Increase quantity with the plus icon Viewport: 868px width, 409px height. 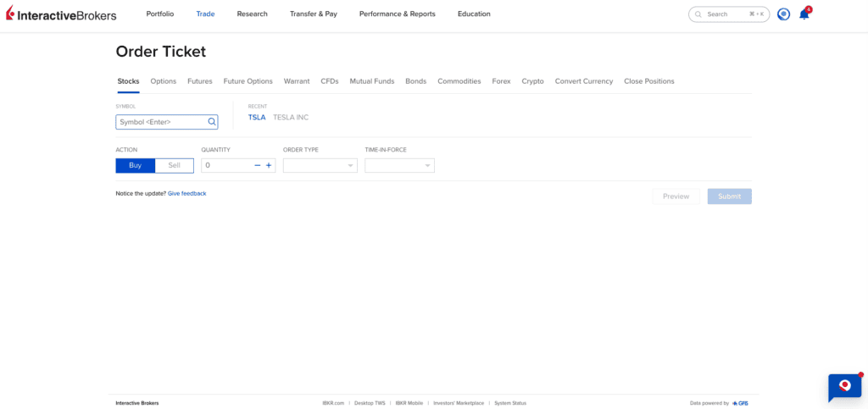269,165
